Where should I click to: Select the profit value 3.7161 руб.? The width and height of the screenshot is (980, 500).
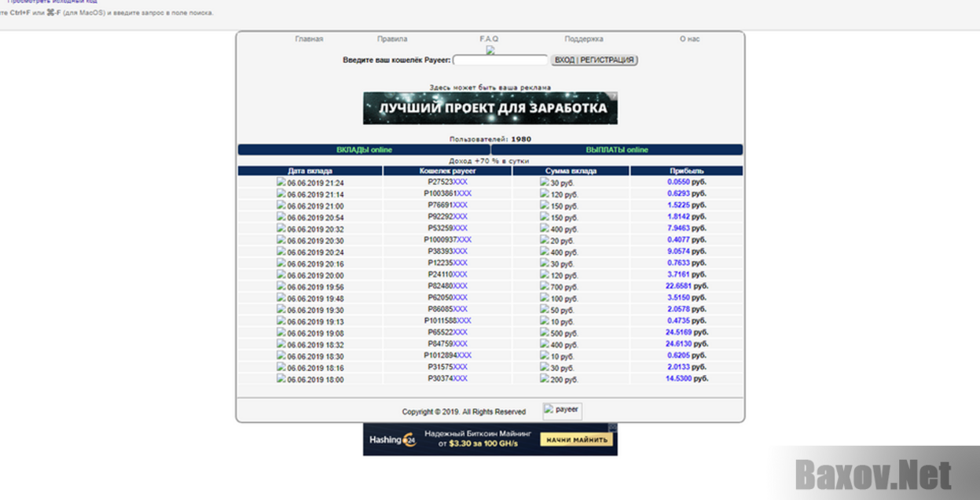point(686,274)
